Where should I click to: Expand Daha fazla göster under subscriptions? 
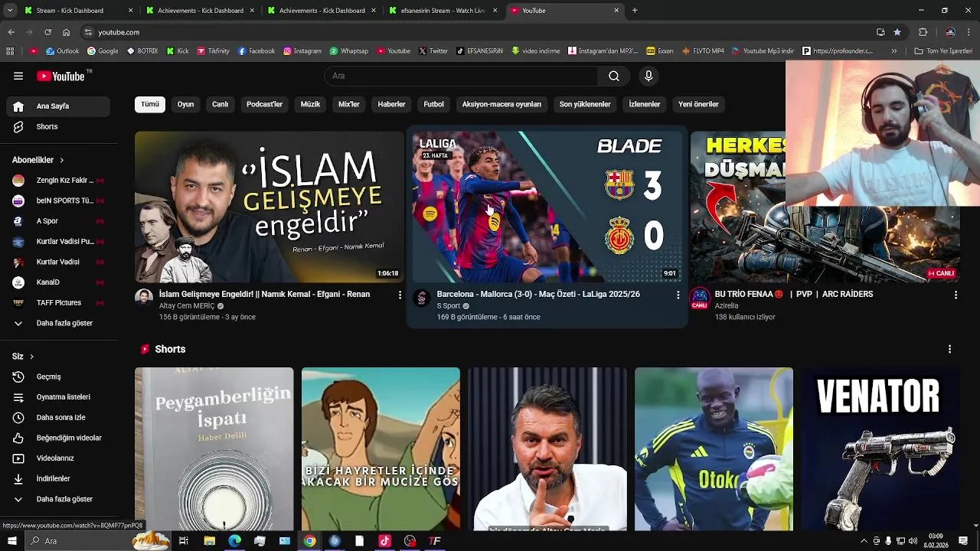(58, 323)
